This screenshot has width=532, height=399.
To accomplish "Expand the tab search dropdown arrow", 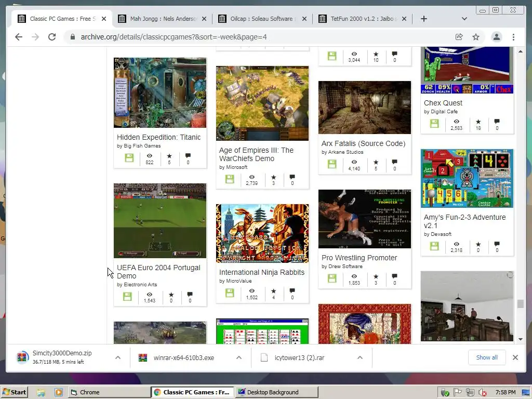I will (x=464, y=19).
